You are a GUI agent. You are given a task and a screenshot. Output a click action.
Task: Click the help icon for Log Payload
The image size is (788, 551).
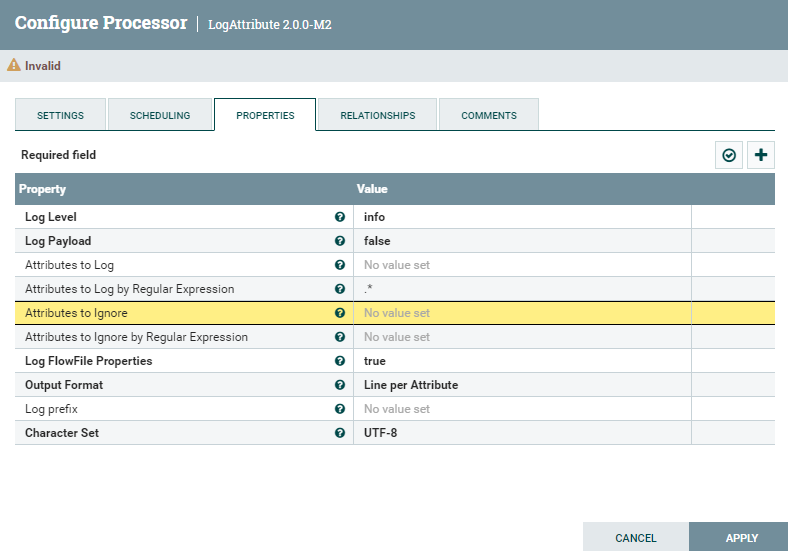tap(340, 241)
